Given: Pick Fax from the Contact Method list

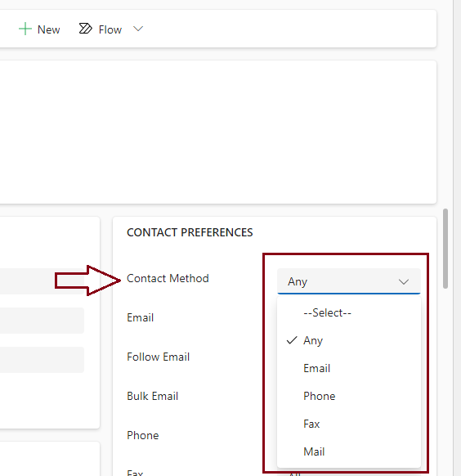Looking at the screenshot, I should (x=349, y=424).
